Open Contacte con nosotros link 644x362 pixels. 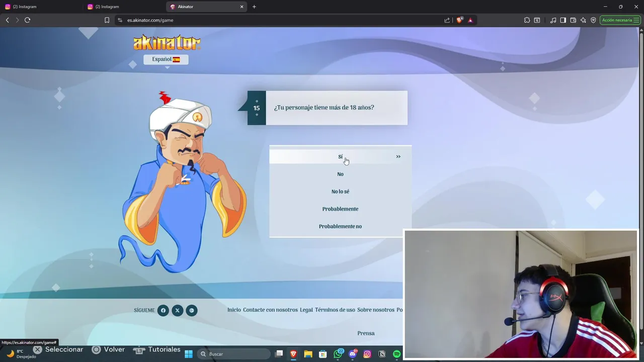coord(270,310)
